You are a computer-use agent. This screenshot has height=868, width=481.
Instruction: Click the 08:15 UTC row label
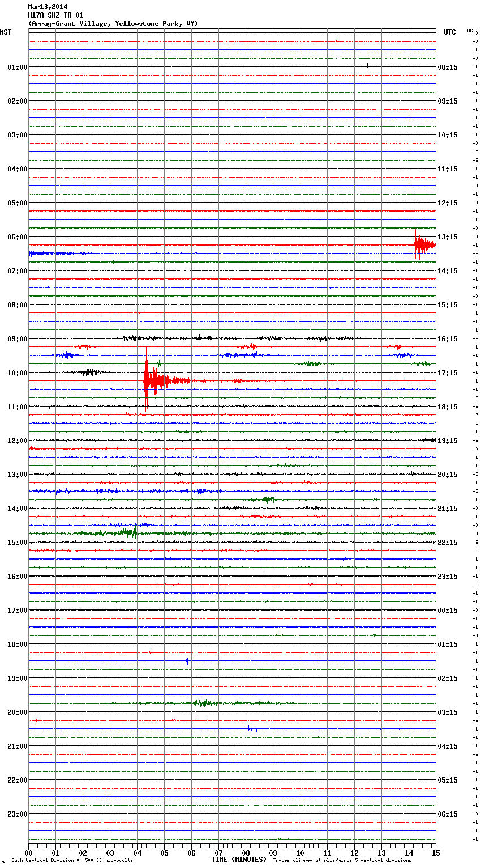tap(448, 67)
